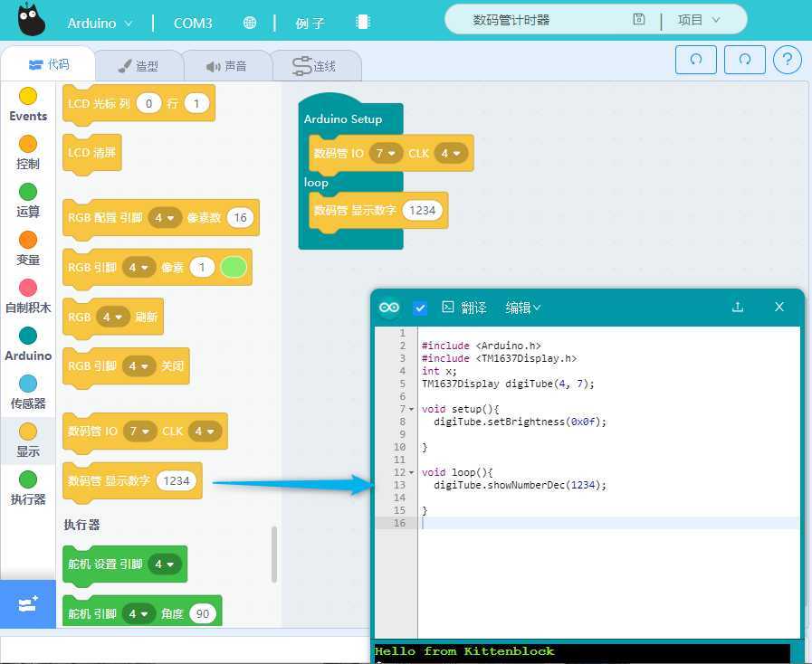Click the Arduino Setup hat block
The image size is (812, 664).
(x=343, y=119)
